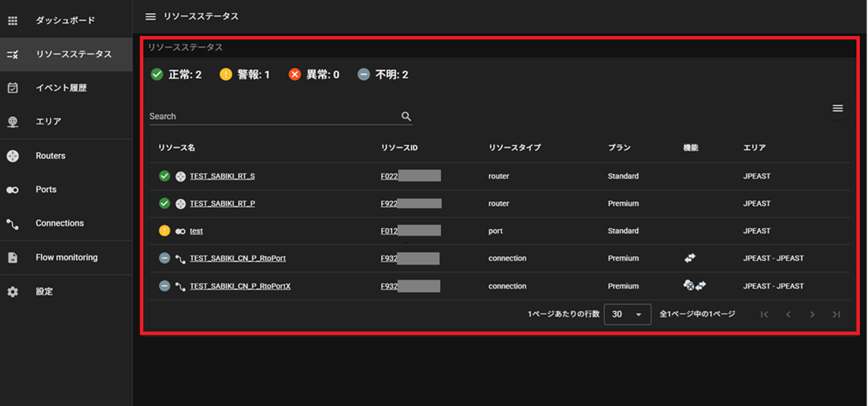868x406 pixels.
Task: Open エリア menu item
Action: (66, 122)
